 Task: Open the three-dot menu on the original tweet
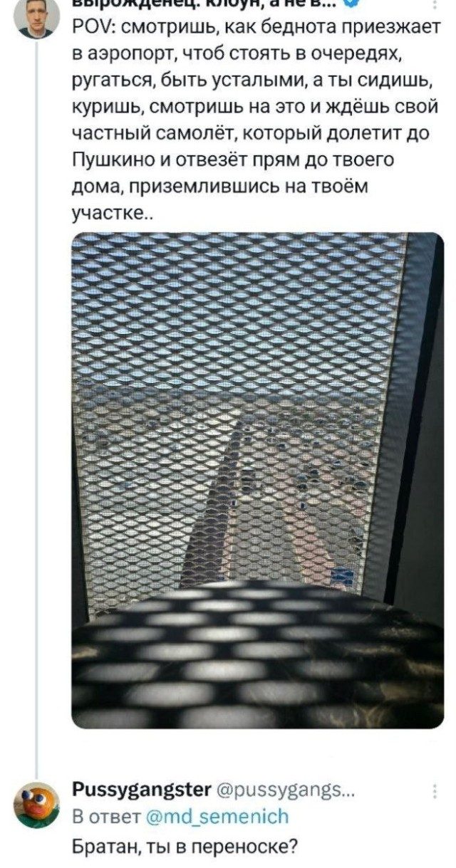[x=434, y=3]
